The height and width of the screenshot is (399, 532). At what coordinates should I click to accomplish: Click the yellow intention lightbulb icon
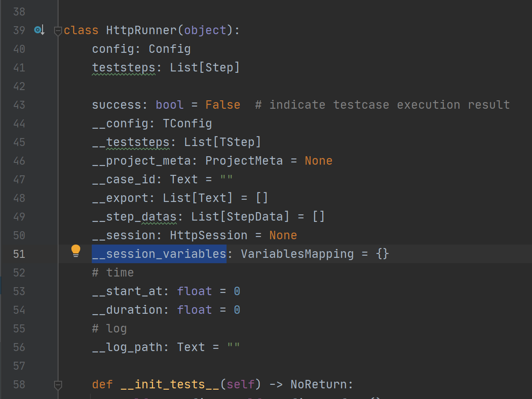pyautogui.click(x=76, y=251)
